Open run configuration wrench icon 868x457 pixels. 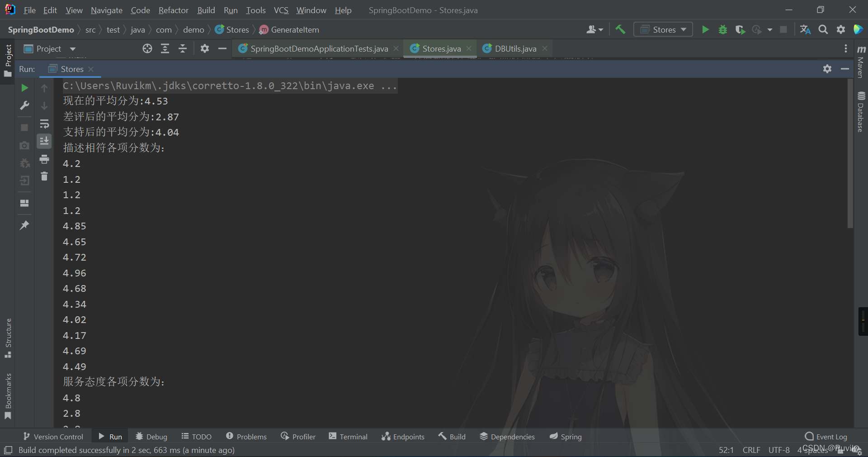tap(25, 105)
